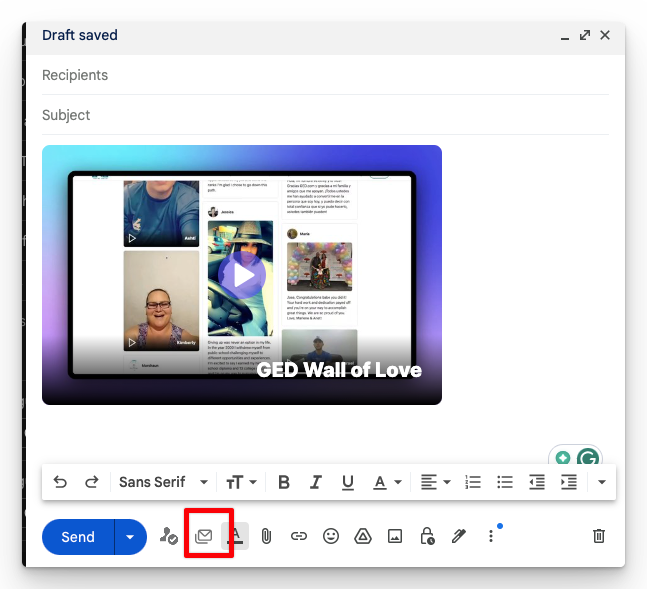
Task: Insert link using chain icon
Action: [x=299, y=536]
